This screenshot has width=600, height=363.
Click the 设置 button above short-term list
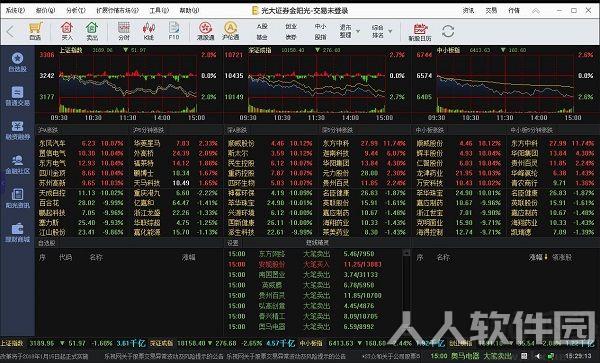tap(233, 243)
